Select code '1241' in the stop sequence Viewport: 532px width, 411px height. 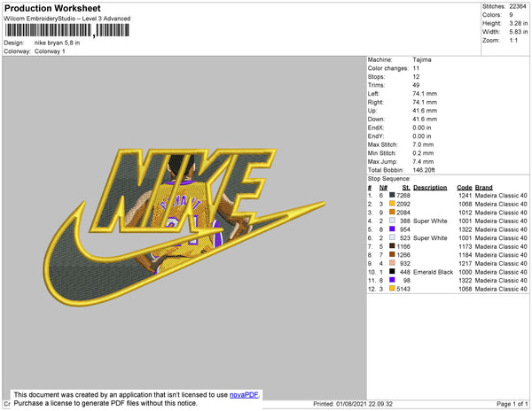point(465,196)
